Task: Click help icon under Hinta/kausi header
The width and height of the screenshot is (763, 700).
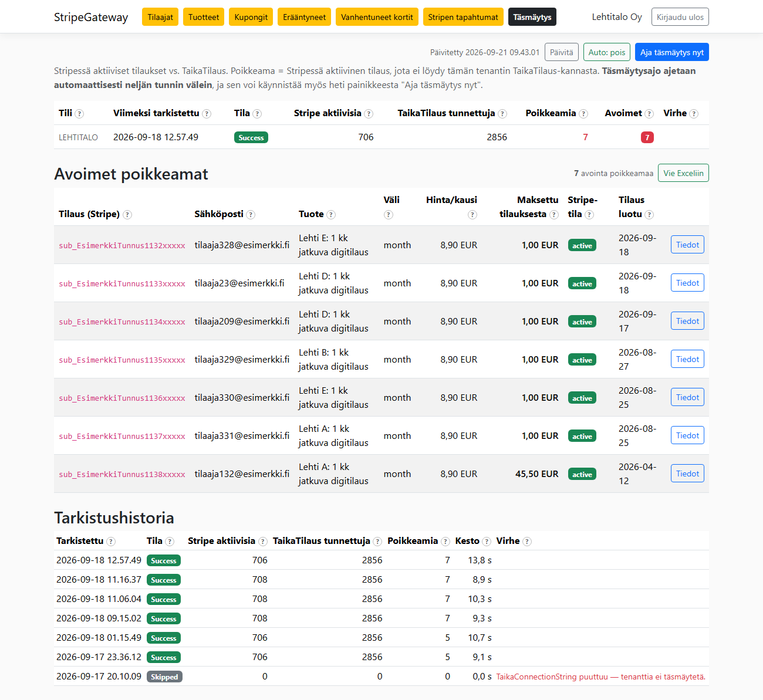Action: 472,215
